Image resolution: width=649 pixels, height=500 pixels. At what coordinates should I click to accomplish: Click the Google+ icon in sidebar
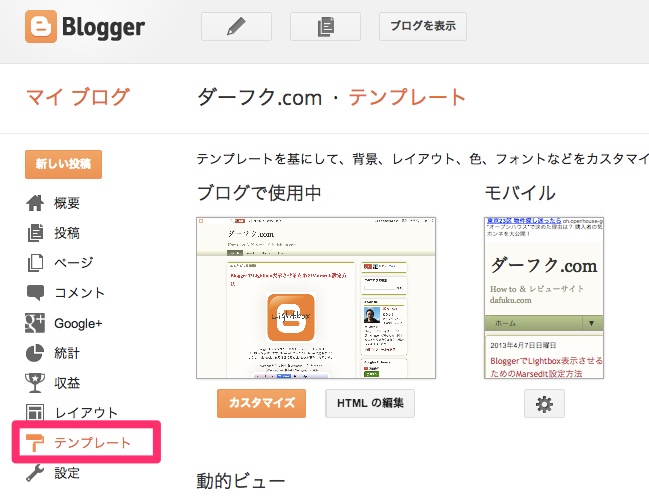pyautogui.click(x=35, y=323)
